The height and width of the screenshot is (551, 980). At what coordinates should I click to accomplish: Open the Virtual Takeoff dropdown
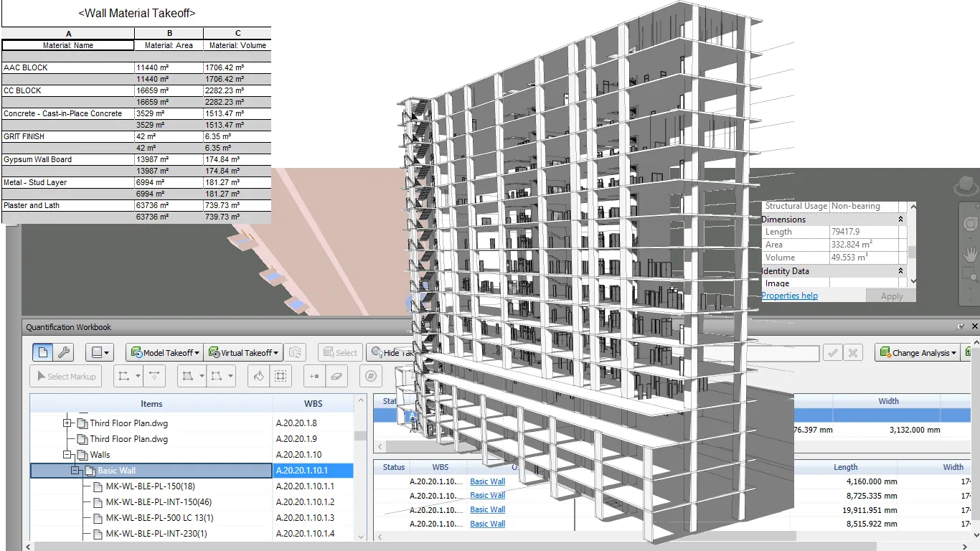[x=242, y=352]
